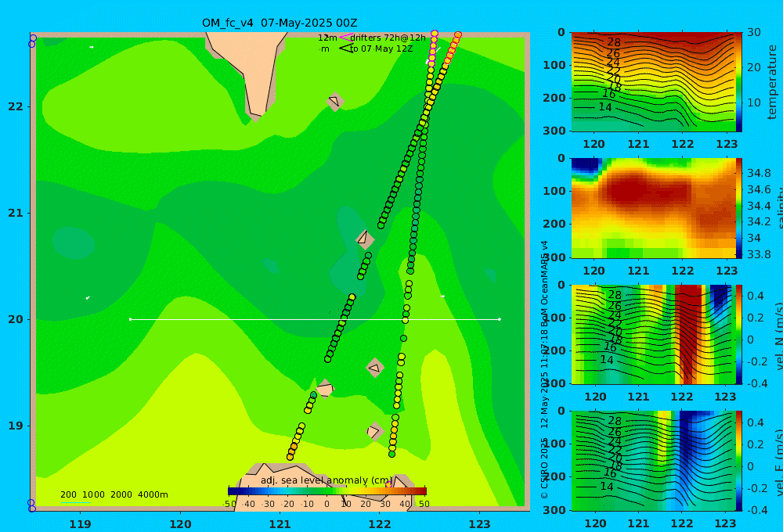The height and width of the screenshot is (532, 783).
Task: Click longitude tick '122' on main map axis
Action: coord(380,524)
